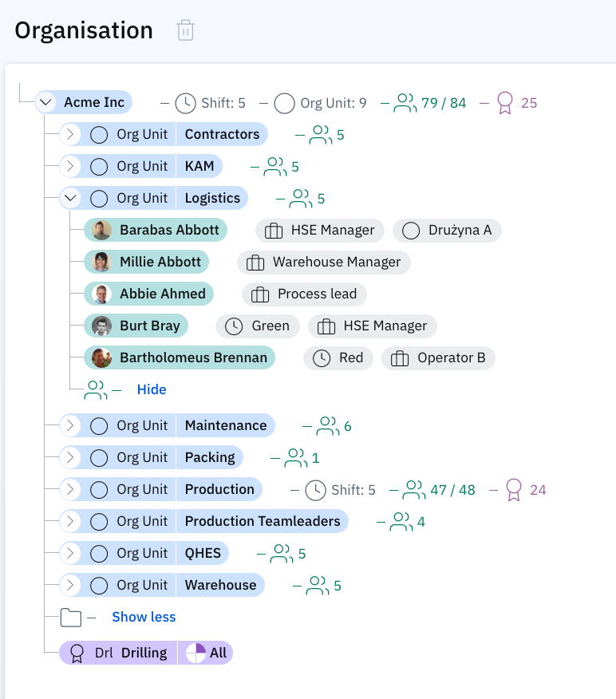Click the purple award ribbon icon showing 25
The width and height of the screenshot is (616, 699).
tap(504, 103)
